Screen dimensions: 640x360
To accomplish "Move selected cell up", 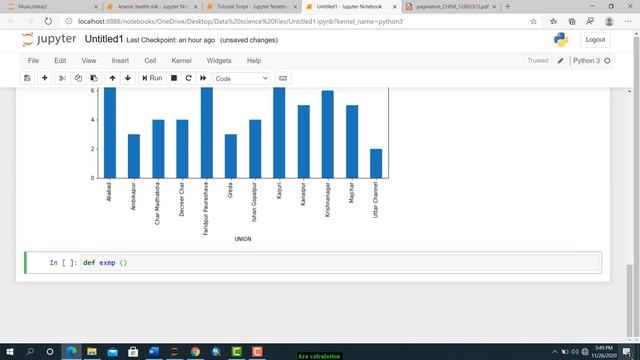I will point(112,78).
